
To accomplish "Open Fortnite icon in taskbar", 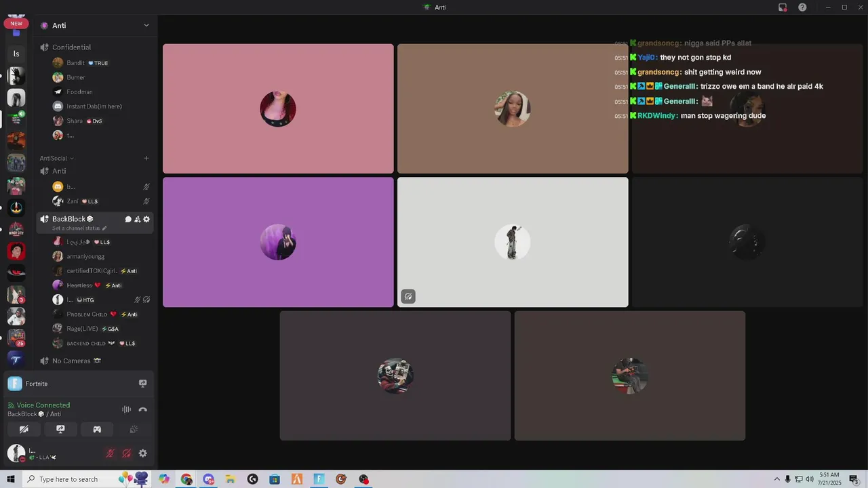I will pos(319,479).
